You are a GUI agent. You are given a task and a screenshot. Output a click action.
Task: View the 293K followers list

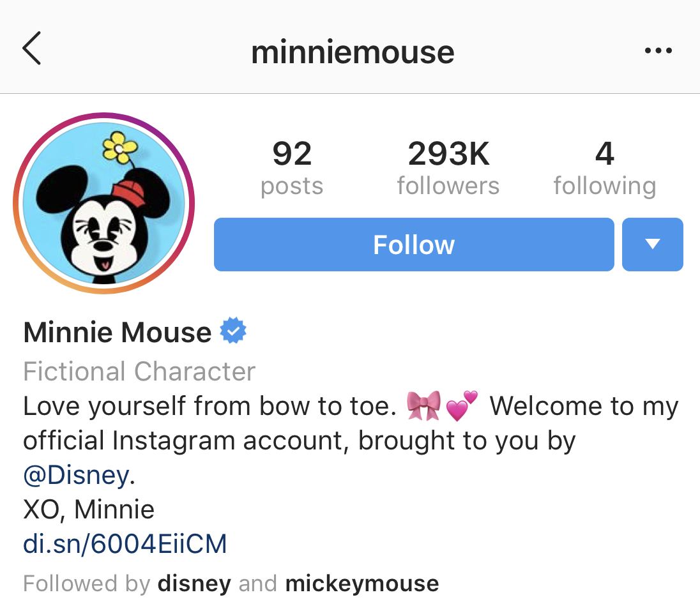[448, 169]
